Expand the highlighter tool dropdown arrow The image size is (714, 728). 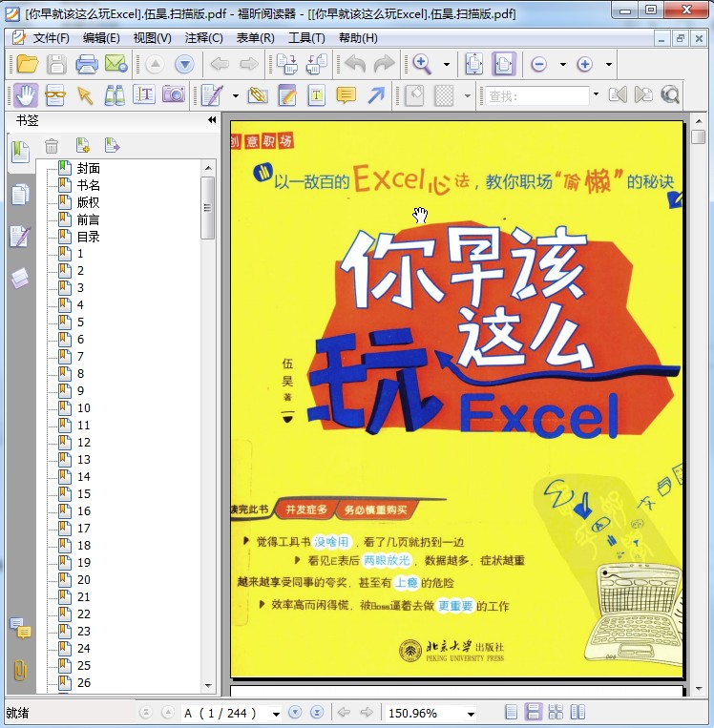coord(235,96)
